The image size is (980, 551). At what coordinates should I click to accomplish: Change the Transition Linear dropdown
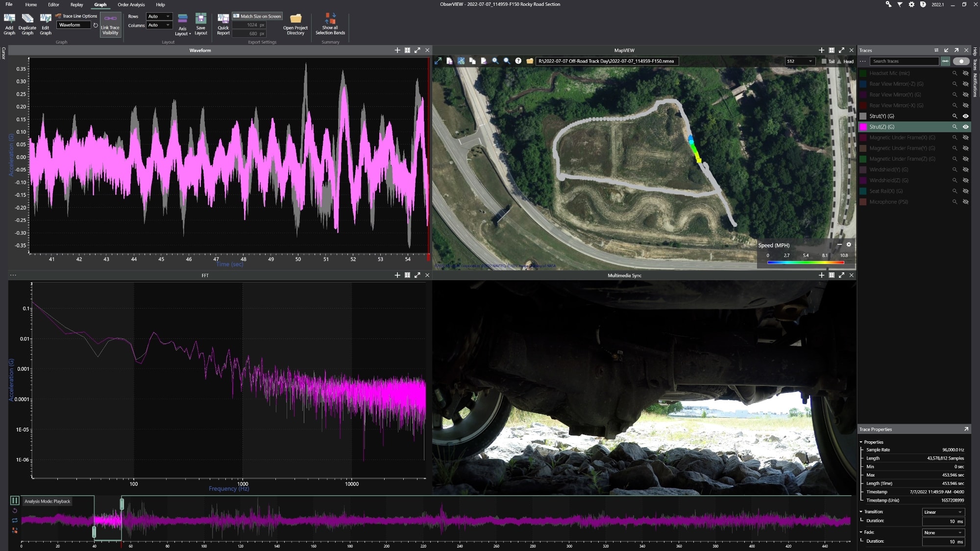click(943, 512)
